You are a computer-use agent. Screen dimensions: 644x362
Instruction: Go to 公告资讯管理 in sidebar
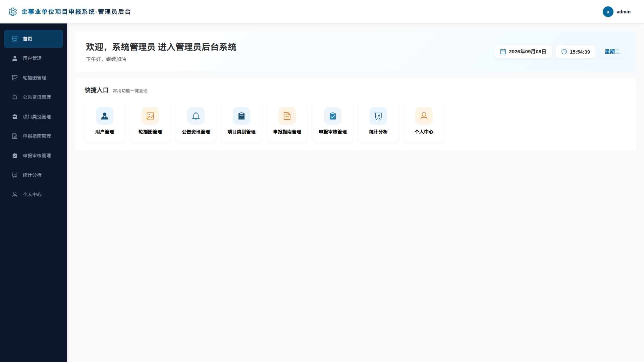pos(34,97)
